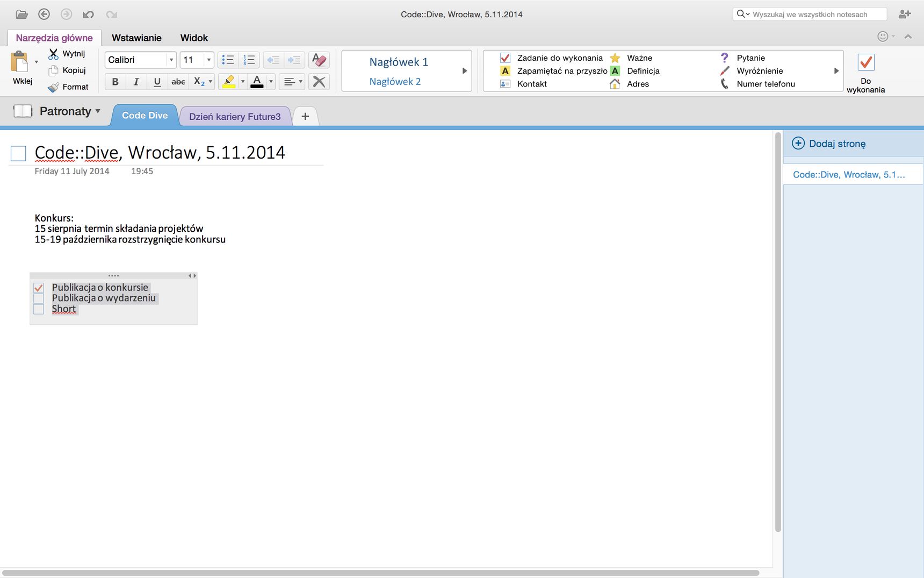Toggle strikethrough formatting
This screenshot has height=578, width=924.
pos(178,82)
